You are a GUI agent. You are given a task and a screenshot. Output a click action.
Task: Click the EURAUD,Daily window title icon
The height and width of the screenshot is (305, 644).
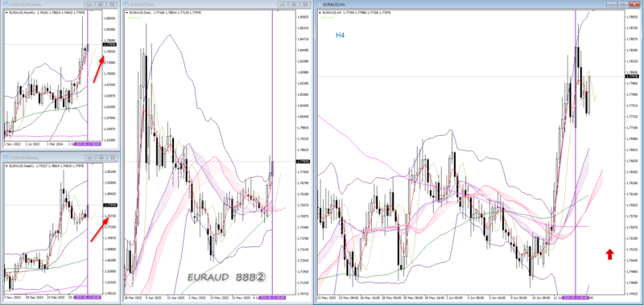126,4
